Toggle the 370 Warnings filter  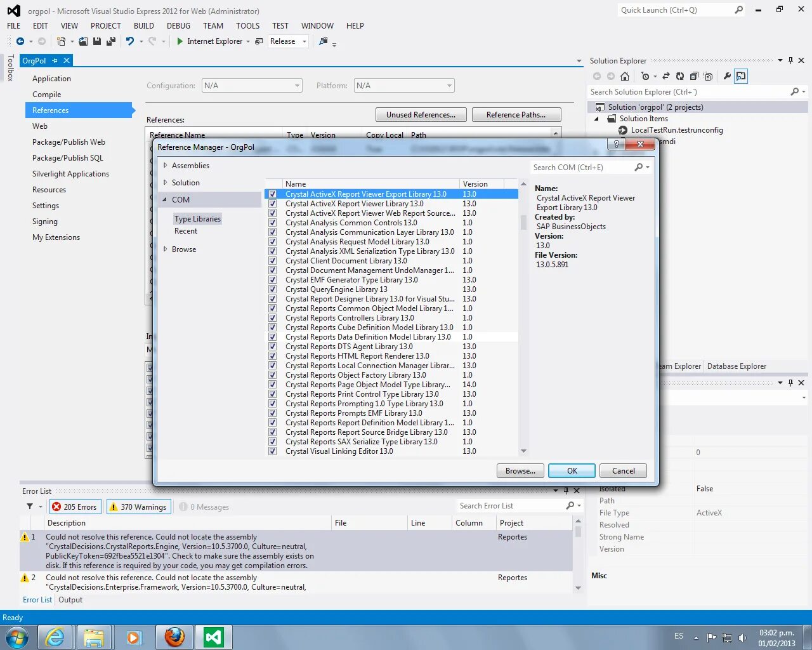click(x=138, y=507)
